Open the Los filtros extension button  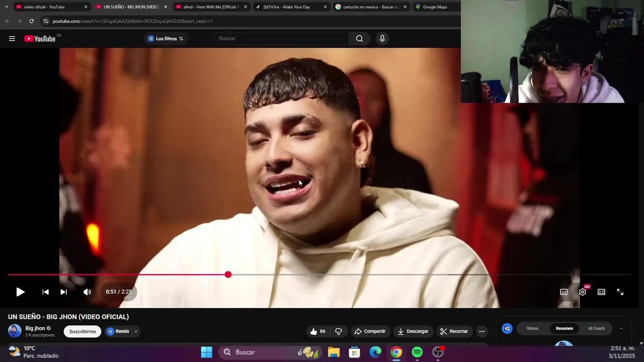click(x=166, y=39)
